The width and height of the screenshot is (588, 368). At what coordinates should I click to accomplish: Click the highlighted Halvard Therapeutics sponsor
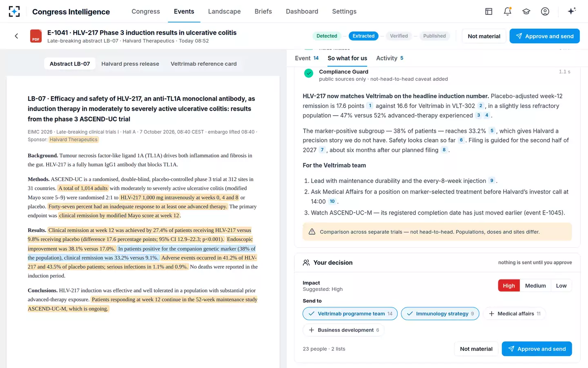(74, 139)
